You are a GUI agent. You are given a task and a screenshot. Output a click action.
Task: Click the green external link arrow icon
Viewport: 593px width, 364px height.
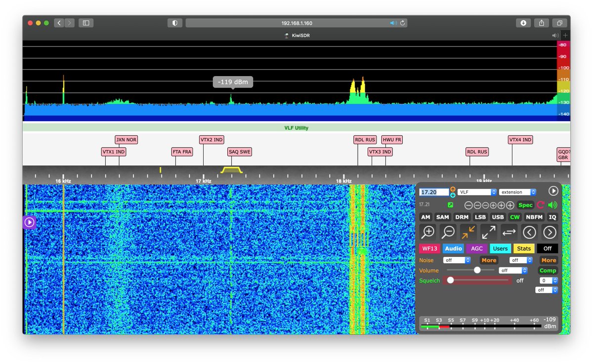point(451,205)
